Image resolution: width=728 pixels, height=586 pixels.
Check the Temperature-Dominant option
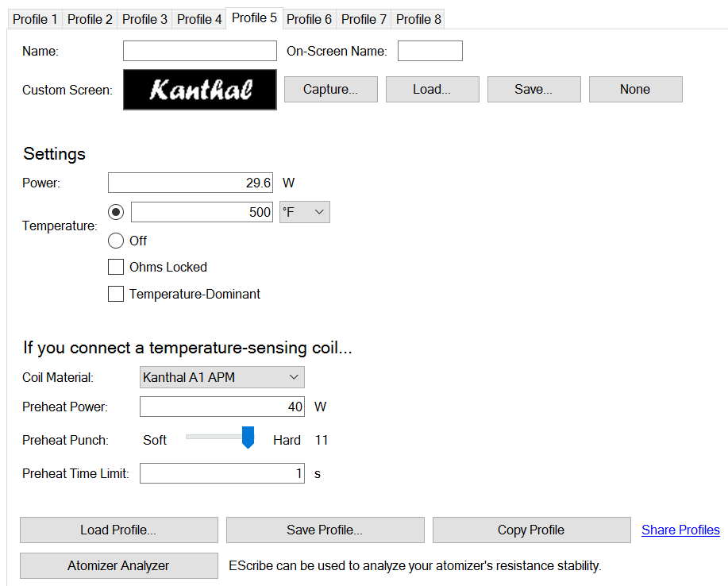(116, 294)
